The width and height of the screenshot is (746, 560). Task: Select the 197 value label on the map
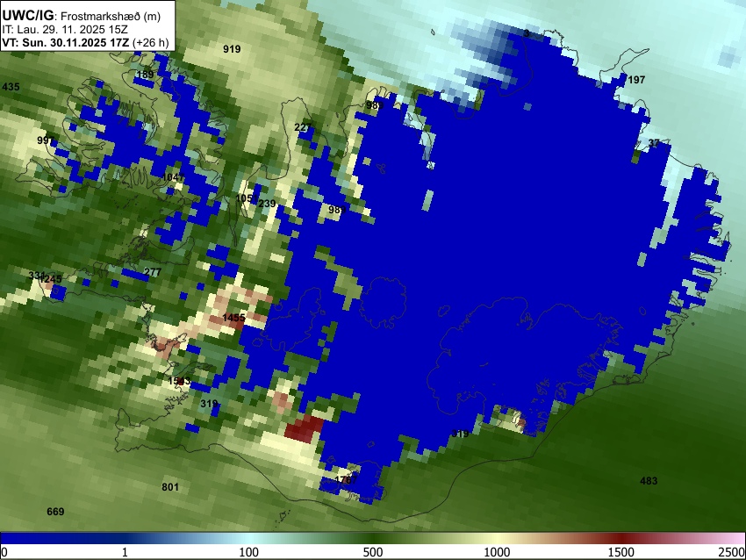pos(636,80)
